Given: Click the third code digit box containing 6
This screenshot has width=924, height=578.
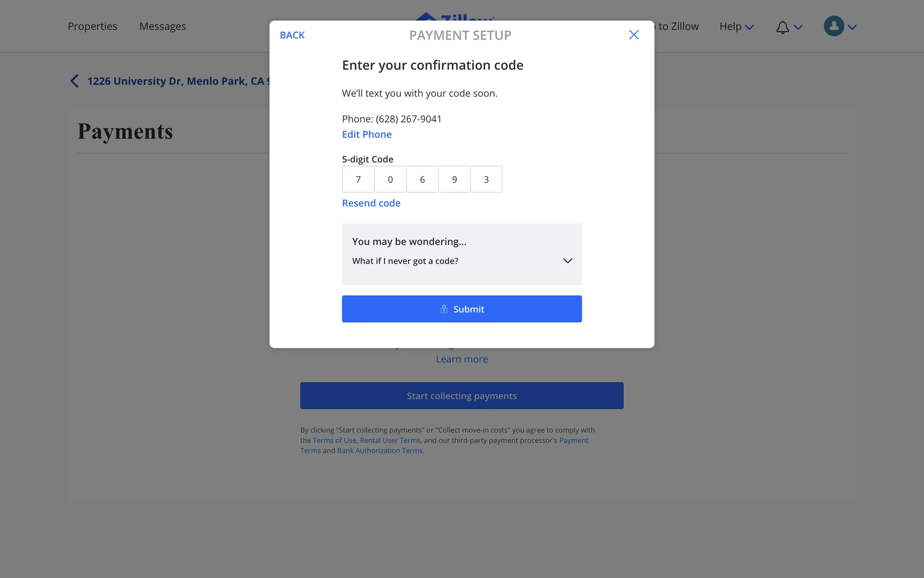Looking at the screenshot, I should click(x=422, y=179).
